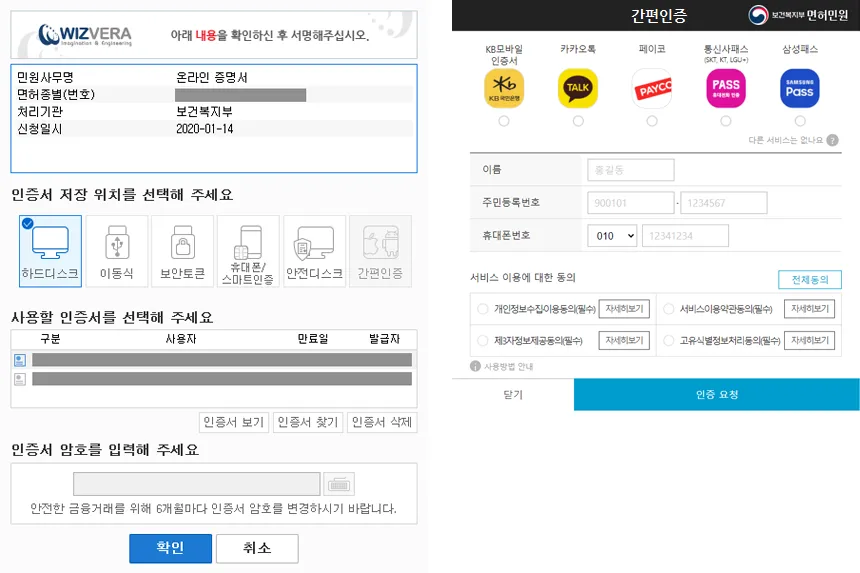Screen dimensions: 860x573
Task: Check 서비스이용약관동의 agreement option
Action: tap(669, 309)
